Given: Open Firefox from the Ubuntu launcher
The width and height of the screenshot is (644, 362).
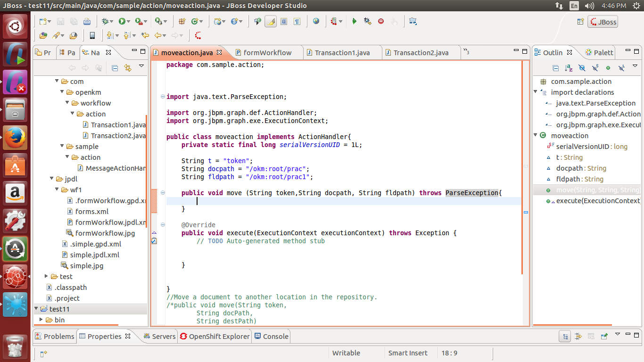Looking at the screenshot, I should (x=15, y=137).
